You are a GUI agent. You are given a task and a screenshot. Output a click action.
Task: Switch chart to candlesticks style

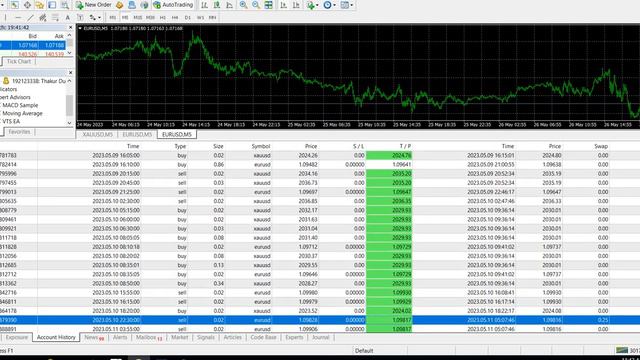click(x=217, y=5)
